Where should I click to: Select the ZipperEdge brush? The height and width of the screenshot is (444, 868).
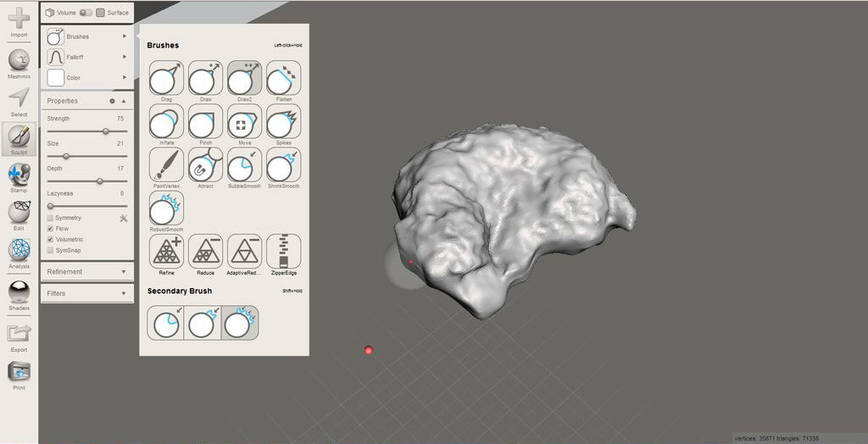coord(283,252)
